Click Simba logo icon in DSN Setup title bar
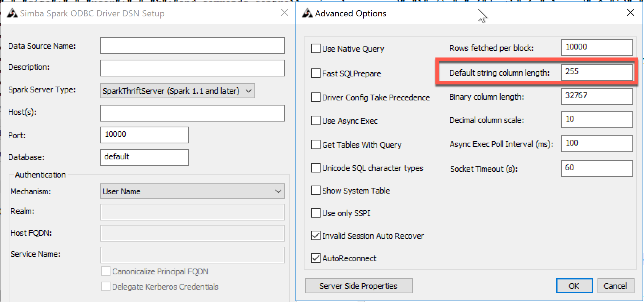The height and width of the screenshot is (302, 644). click(12, 13)
